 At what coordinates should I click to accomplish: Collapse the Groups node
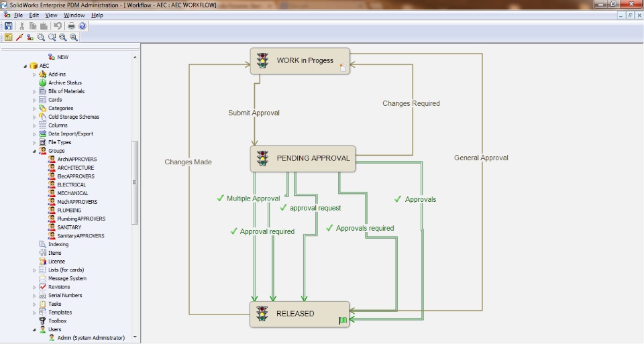(x=34, y=151)
